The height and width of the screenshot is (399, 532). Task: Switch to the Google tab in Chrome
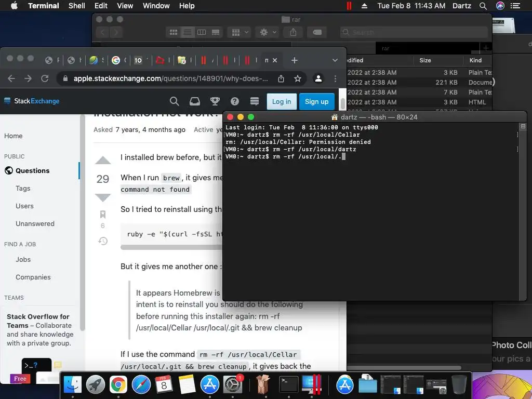(116, 60)
